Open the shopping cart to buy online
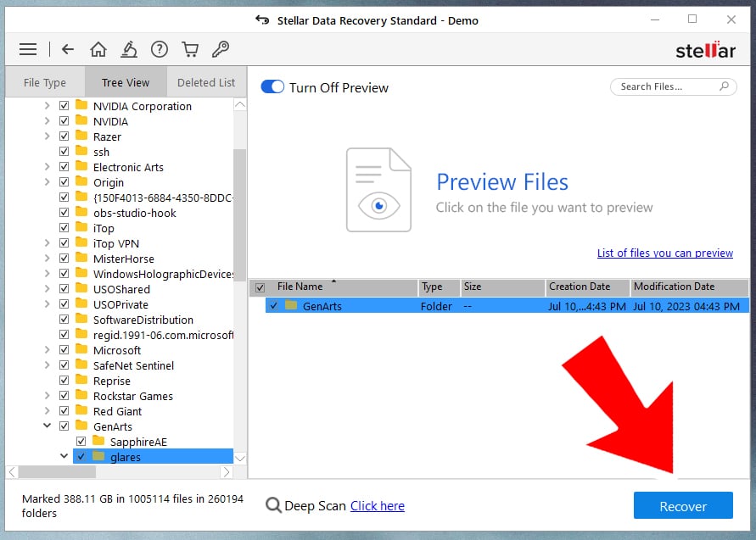This screenshot has width=756, height=540. coord(190,48)
